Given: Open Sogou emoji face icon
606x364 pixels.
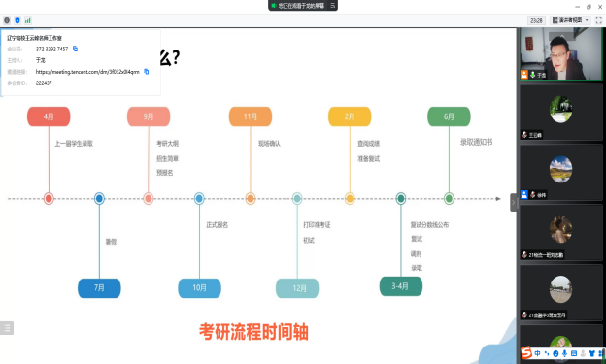Looking at the screenshot, I should [x=555, y=353].
